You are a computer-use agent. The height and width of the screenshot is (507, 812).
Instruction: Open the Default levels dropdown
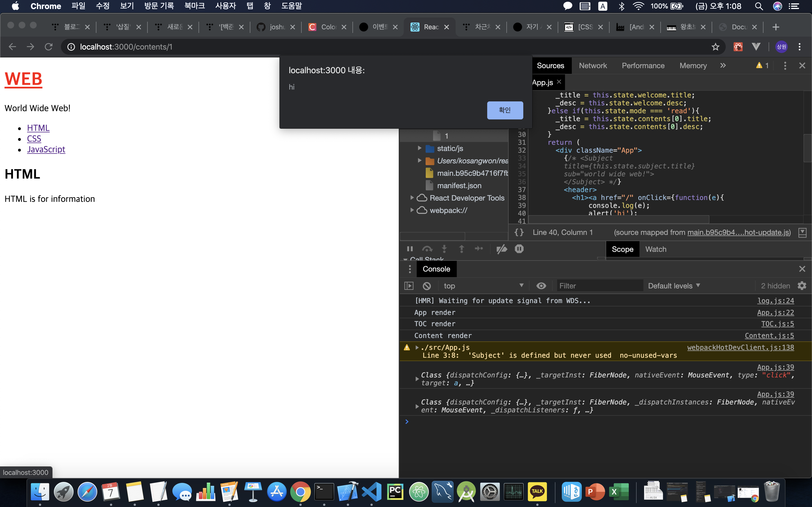tap(674, 286)
